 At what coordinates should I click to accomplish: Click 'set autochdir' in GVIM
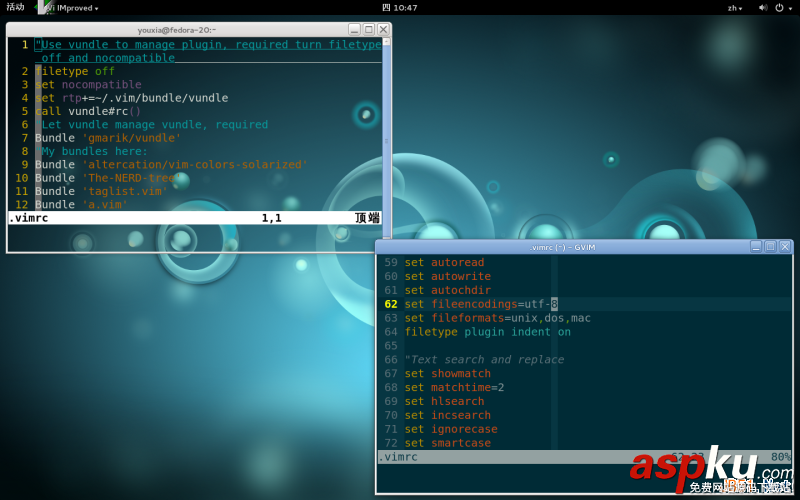coord(448,290)
